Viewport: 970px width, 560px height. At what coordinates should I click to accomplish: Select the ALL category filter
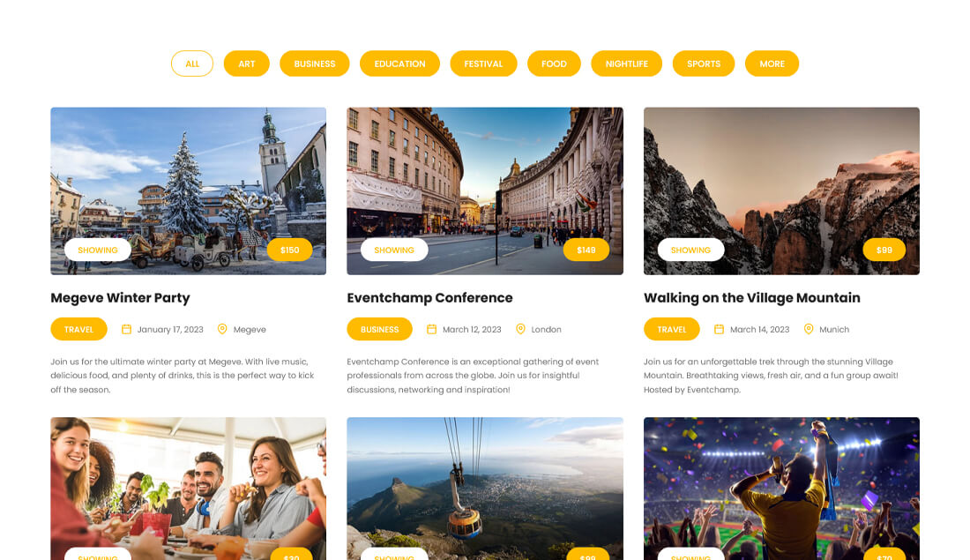192,63
